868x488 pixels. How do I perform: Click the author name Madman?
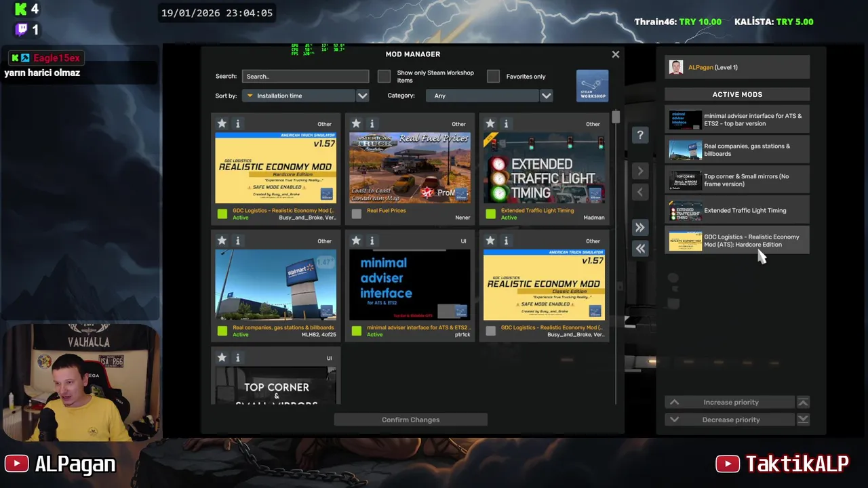(x=593, y=218)
